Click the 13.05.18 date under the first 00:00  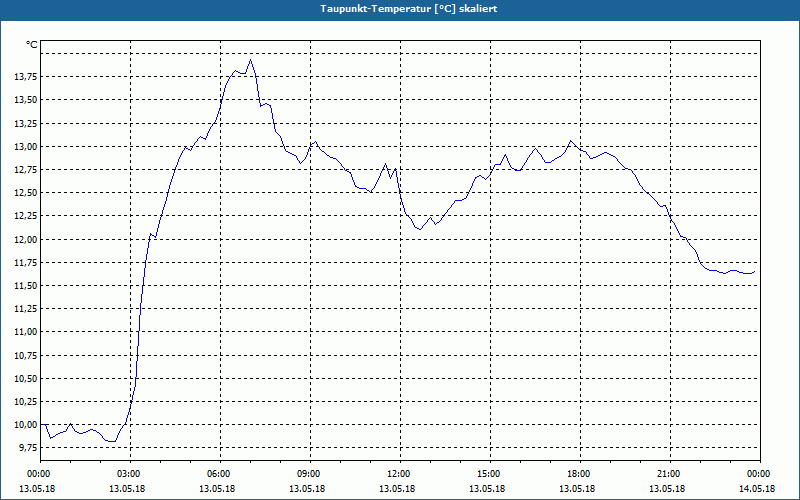coord(37,489)
